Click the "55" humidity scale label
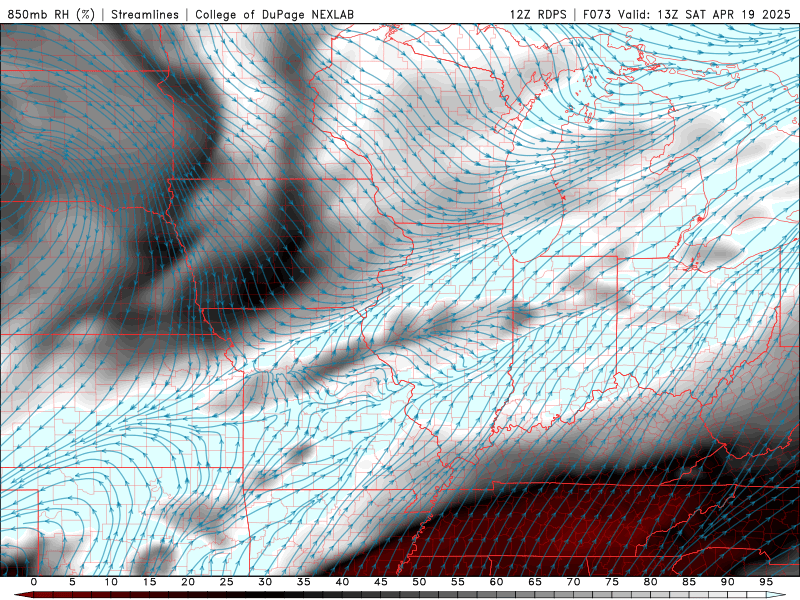The width and height of the screenshot is (800, 600). (458, 582)
